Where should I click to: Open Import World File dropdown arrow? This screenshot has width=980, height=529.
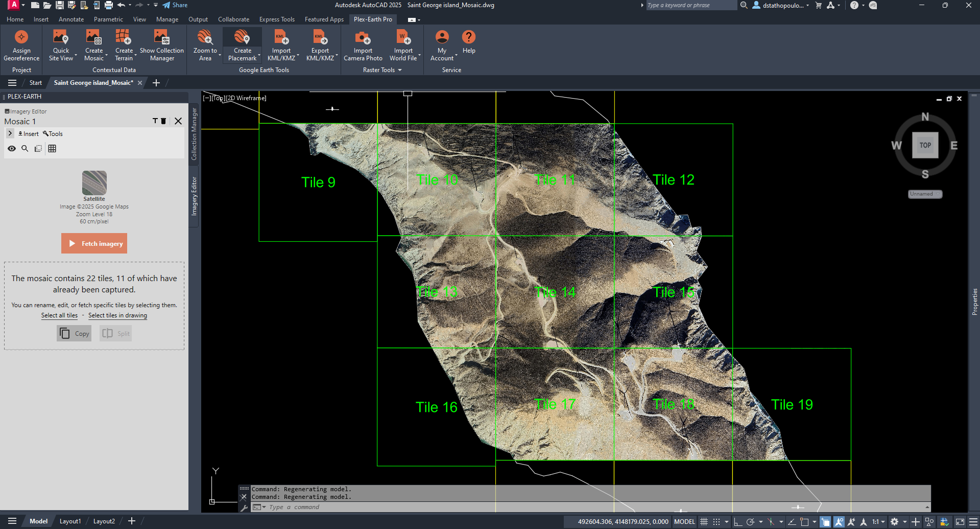tap(419, 55)
